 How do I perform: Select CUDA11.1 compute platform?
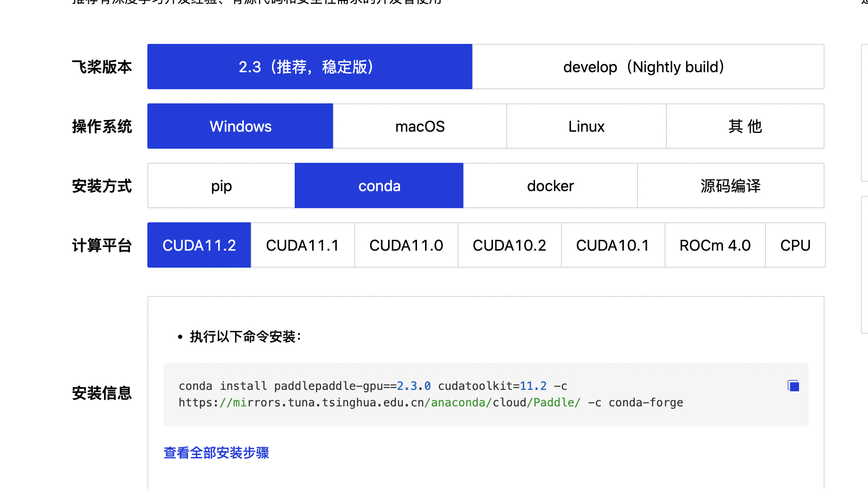click(302, 245)
